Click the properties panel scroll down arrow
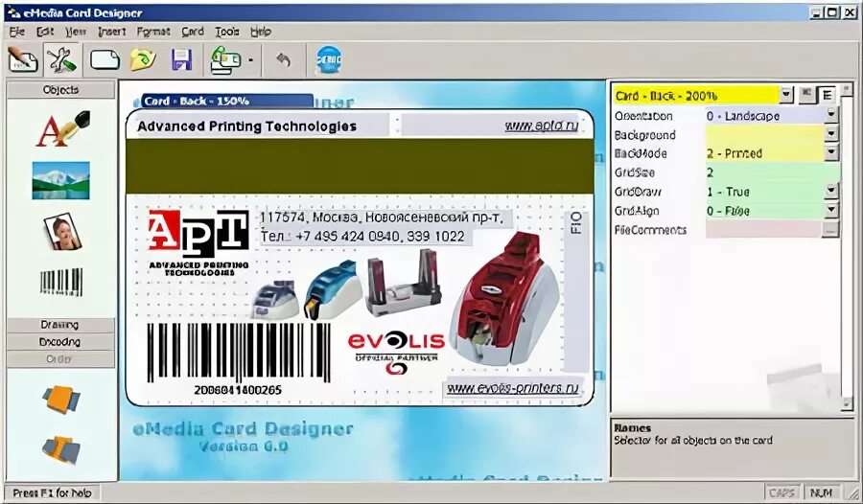863x504 pixels. (848, 404)
